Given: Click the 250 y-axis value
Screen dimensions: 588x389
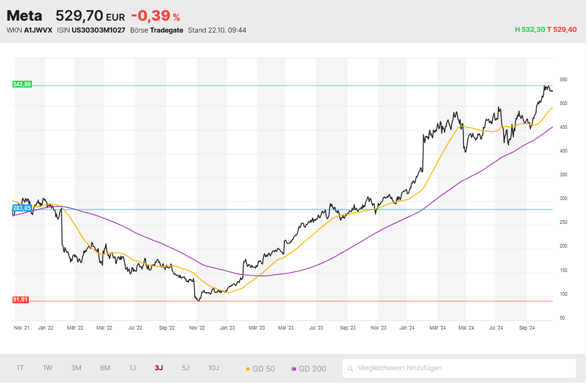Looking at the screenshot, I should pyautogui.click(x=563, y=223).
